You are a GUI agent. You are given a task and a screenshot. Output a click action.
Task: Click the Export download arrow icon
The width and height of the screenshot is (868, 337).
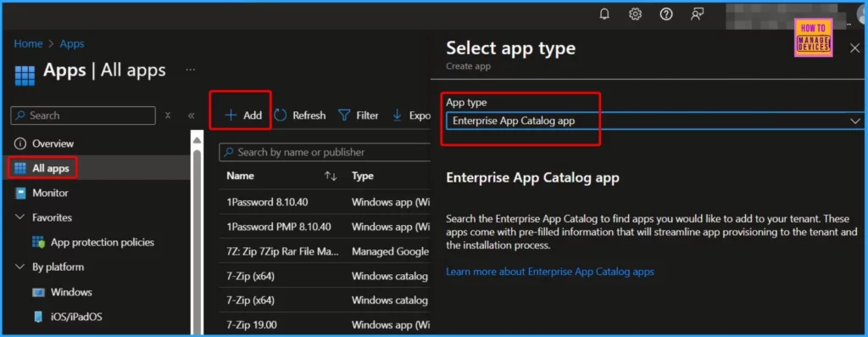tap(397, 115)
